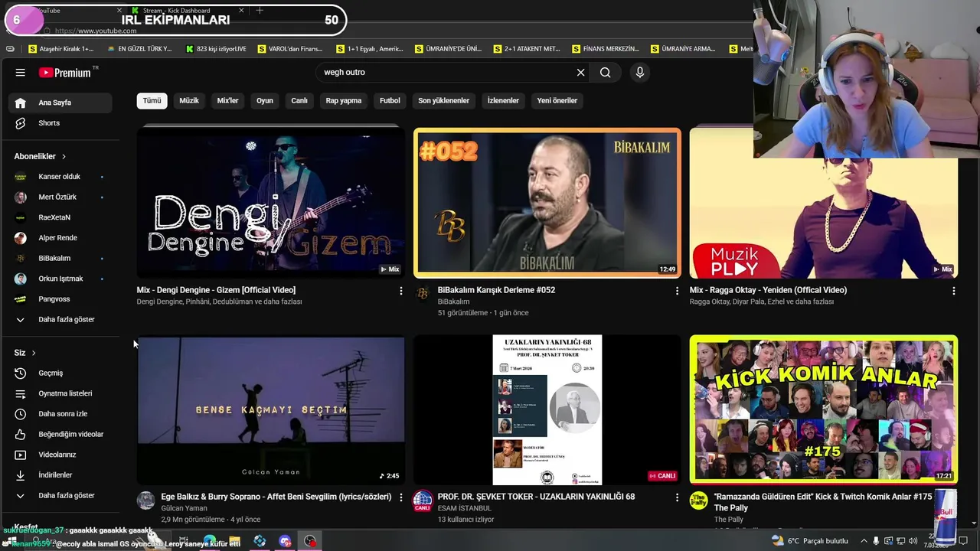Image resolution: width=980 pixels, height=551 pixels.
Task: Open the 823 kişi izliyorLIVE bookmark
Action: (x=216, y=49)
